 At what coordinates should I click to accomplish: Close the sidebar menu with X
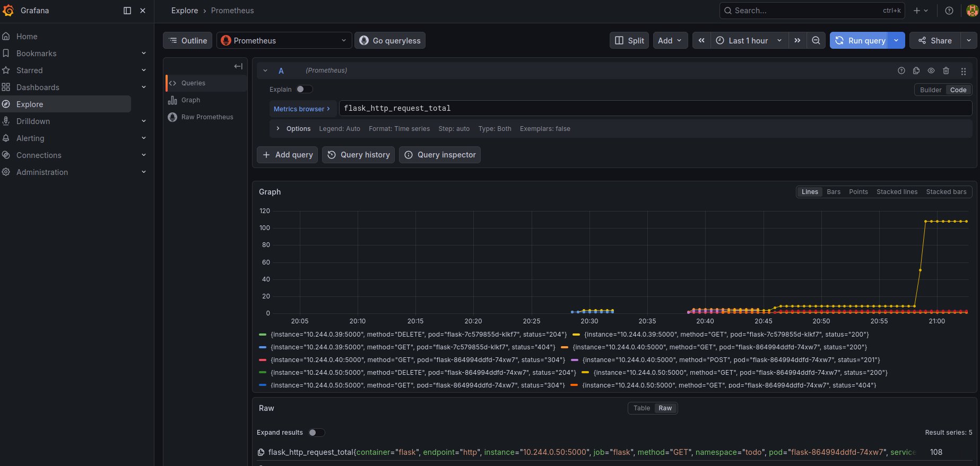coord(143,11)
